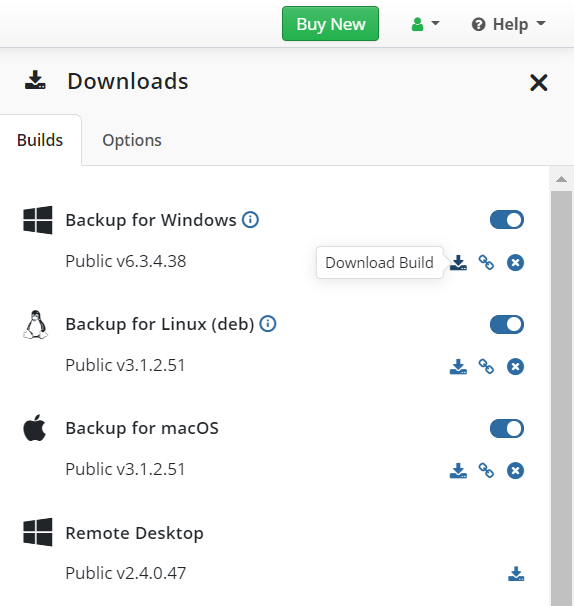Disable the Backup for Windows toggle
Screen dimensions: 574x606
[507, 220]
